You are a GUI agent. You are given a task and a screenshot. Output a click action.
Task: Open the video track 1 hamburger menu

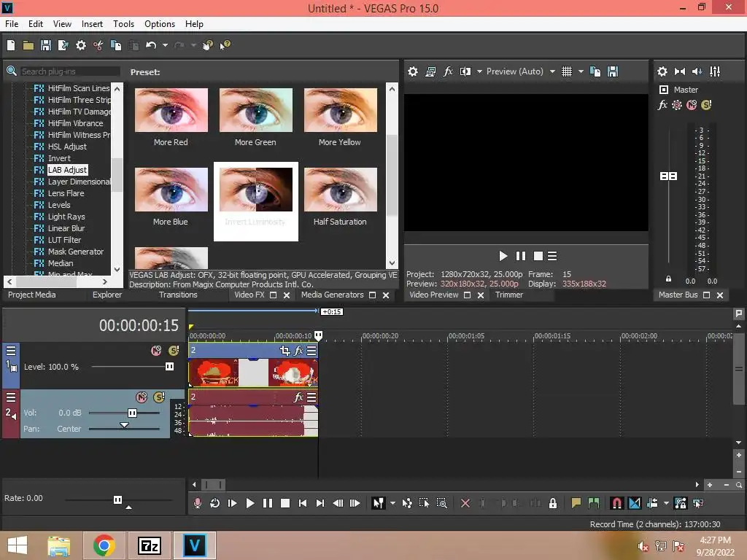pos(11,351)
